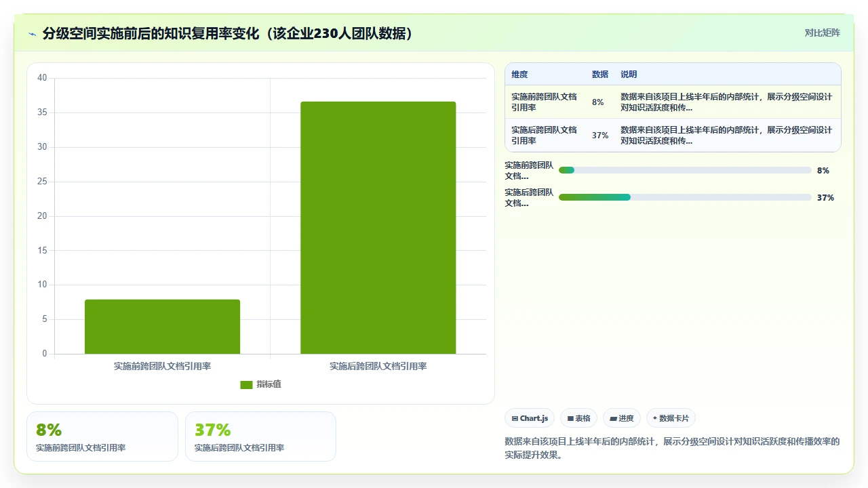The width and height of the screenshot is (868, 488).
Task: Click the 分级空间实施前后 title text
Action: (228, 33)
